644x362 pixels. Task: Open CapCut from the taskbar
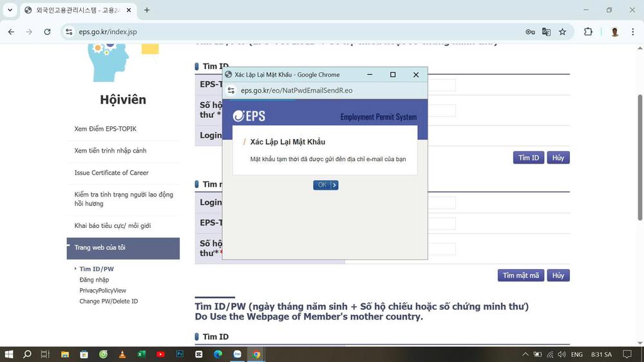199,354
